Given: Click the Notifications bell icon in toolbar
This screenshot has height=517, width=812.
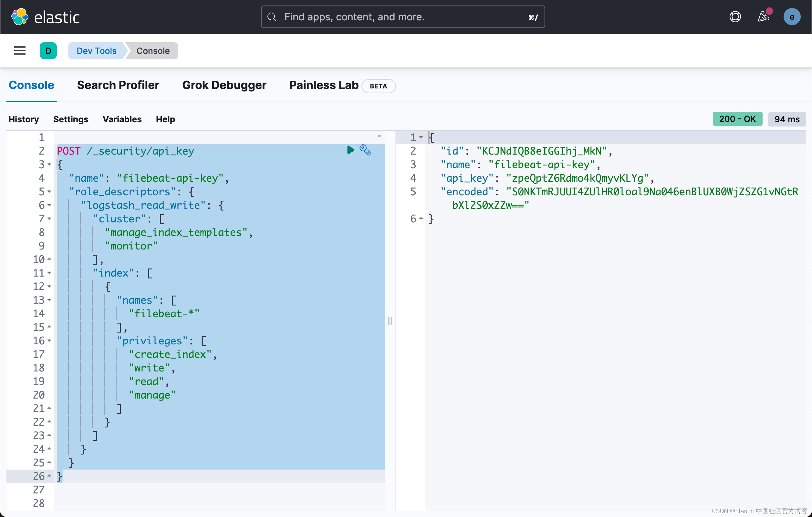Looking at the screenshot, I should coord(764,16).
